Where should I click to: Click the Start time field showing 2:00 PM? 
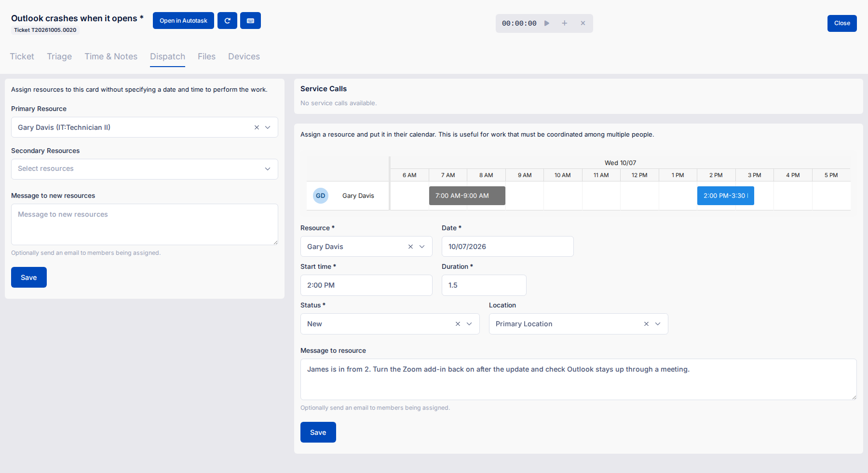pyautogui.click(x=366, y=285)
